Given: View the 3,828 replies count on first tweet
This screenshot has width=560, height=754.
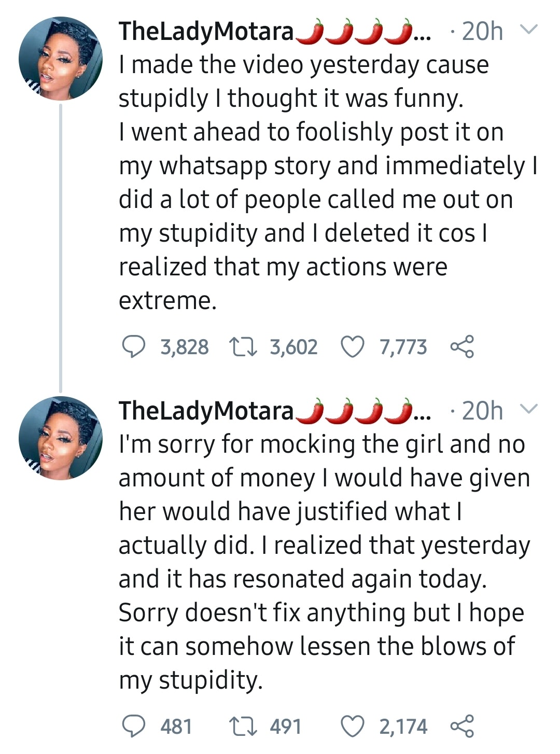Looking at the screenshot, I should tap(184, 347).
